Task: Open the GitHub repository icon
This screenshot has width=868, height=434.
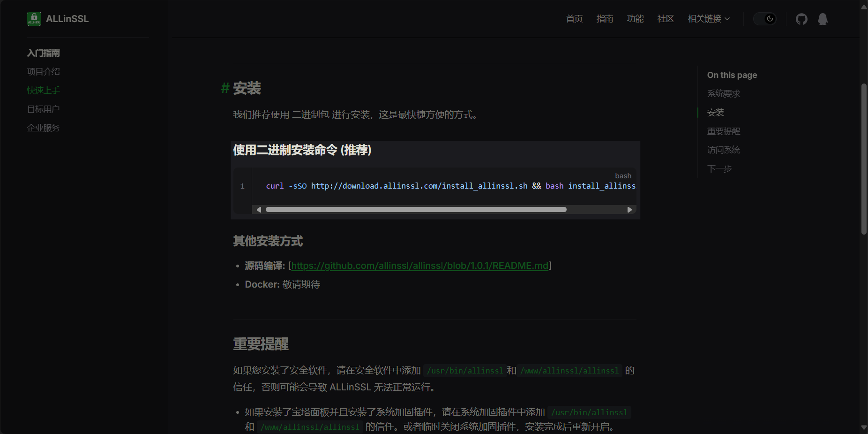Action: pyautogui.click(x=801, y=19)
